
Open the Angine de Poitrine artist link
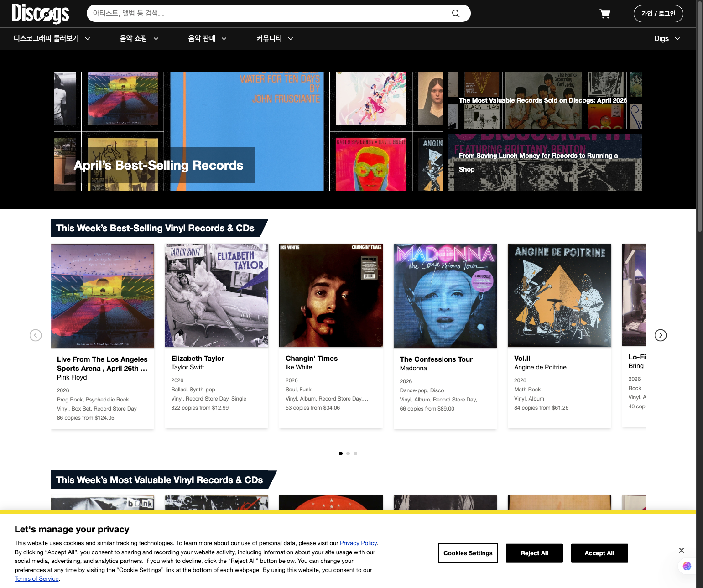coord(540,367)
